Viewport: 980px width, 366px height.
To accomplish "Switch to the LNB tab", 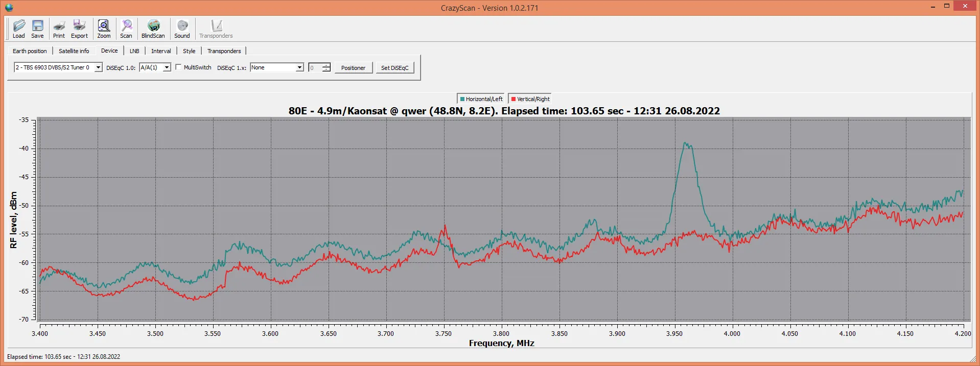I will coord(134,51).
